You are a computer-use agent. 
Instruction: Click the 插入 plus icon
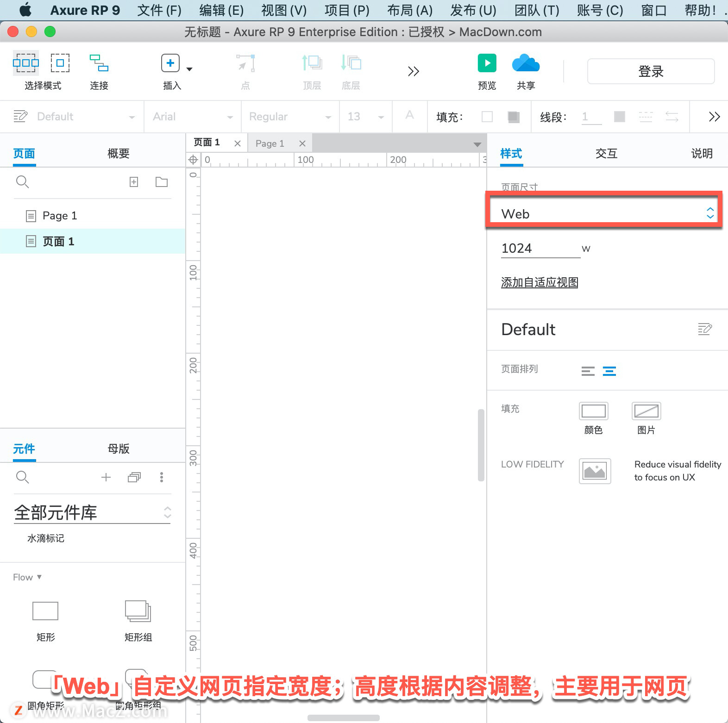click(x=170, y=63)
